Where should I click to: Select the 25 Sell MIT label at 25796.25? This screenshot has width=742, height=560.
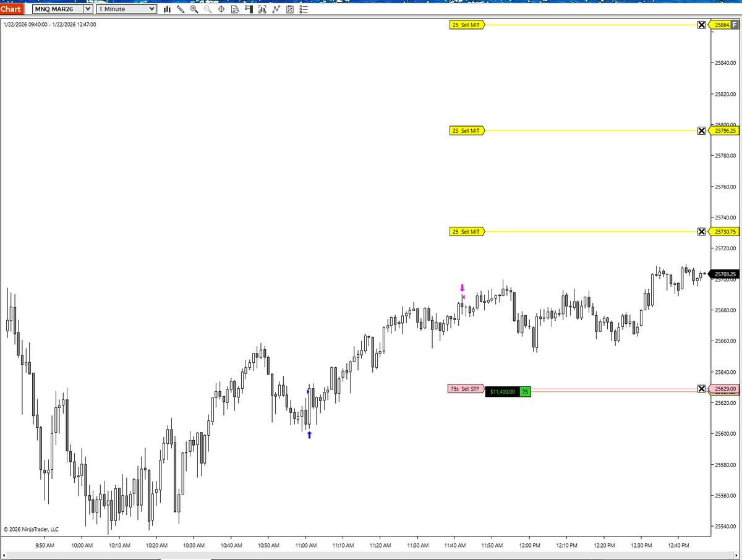468,131
